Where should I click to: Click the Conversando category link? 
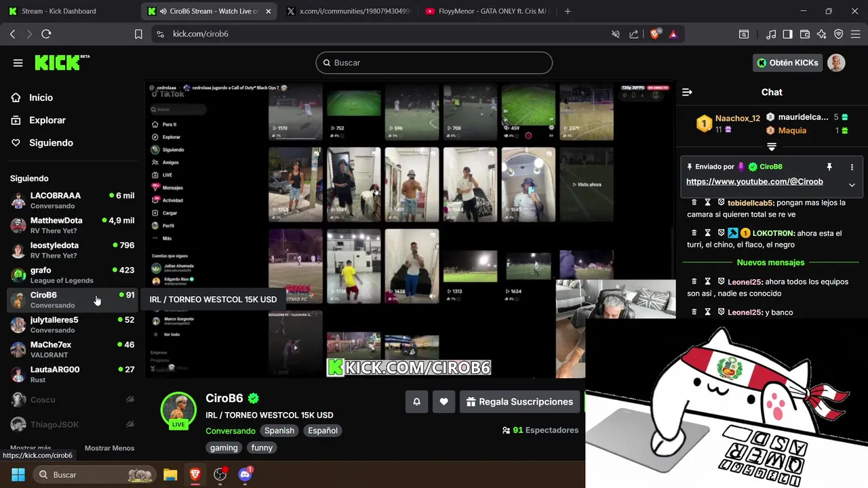231,430
